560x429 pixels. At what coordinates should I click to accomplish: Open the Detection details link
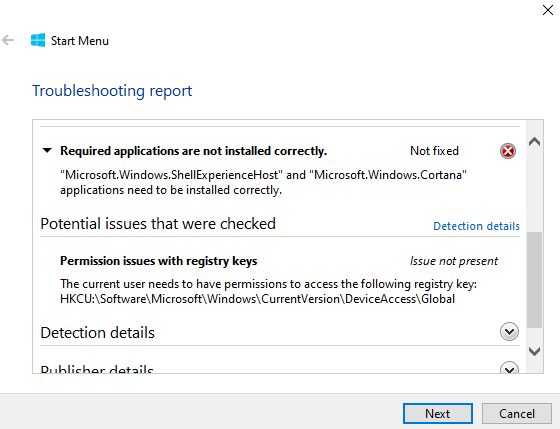pos(476,226)
